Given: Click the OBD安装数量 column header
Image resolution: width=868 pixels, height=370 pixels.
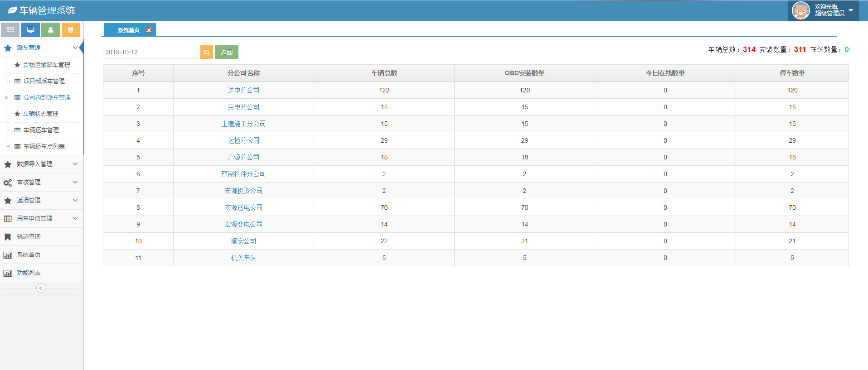Looking at the screenshot, I should (x=524, y=73).
